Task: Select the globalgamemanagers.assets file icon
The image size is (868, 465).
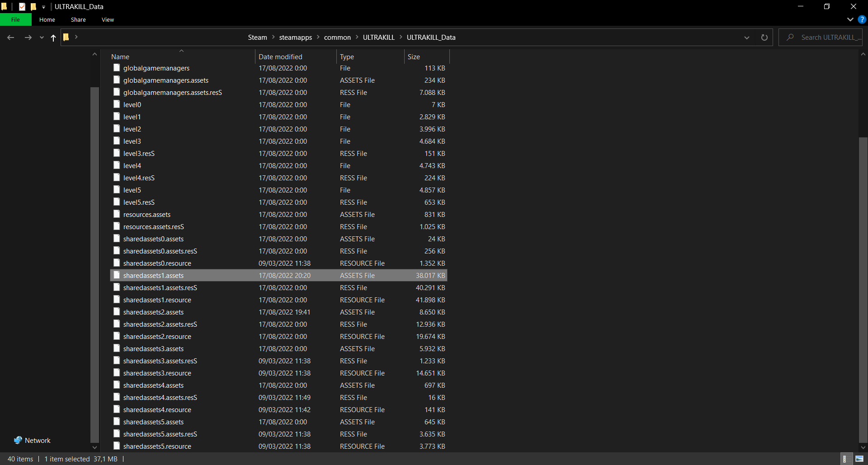Action: point(117,80)
